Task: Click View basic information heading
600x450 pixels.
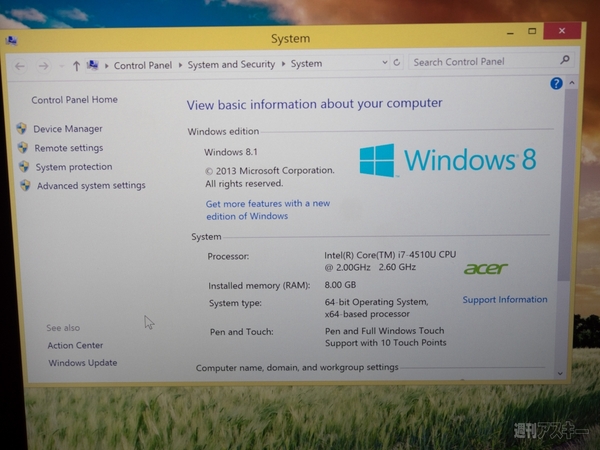Action: [x=314, y=104]
